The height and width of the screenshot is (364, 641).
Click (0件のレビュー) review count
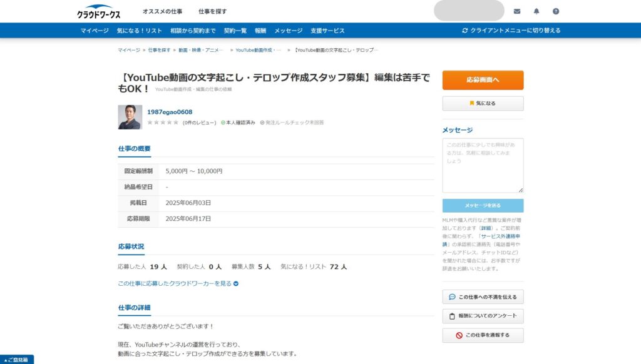[x=200, y=123]
